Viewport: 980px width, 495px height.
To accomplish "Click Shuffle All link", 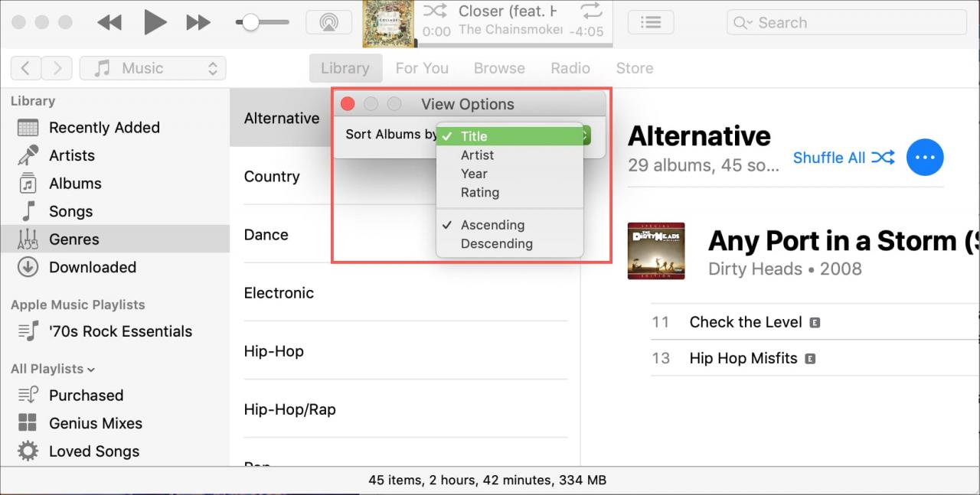I will pyautogui.click(x=843, y=158).
